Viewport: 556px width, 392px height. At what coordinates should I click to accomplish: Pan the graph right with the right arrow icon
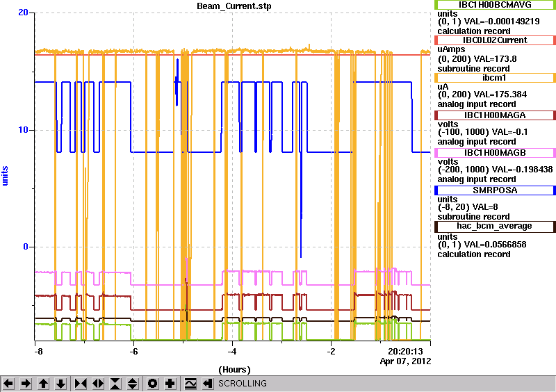(26, 384)
